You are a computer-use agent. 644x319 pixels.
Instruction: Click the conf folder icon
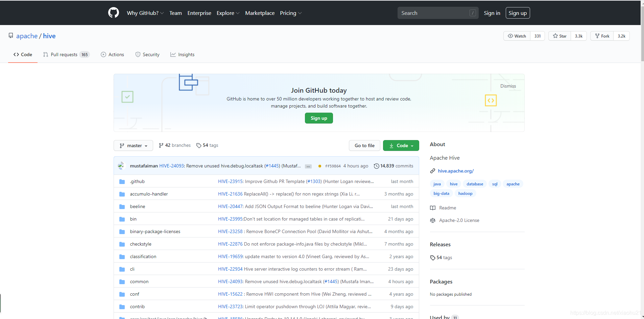(x=122, y=294)
